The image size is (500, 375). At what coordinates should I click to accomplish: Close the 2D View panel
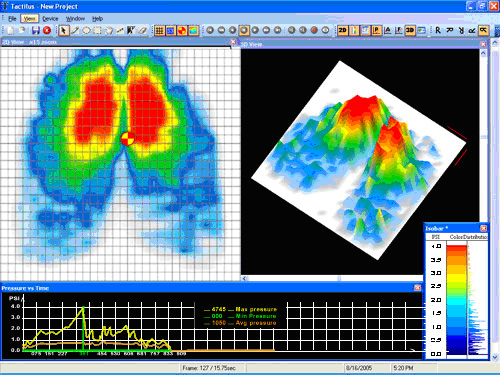(x=233, y=42)
